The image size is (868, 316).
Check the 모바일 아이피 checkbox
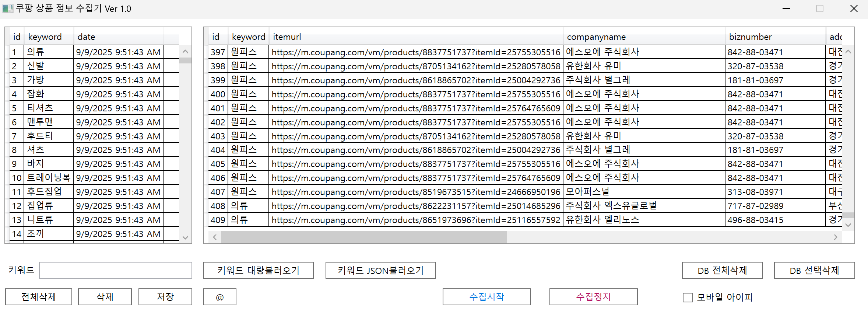688,297
